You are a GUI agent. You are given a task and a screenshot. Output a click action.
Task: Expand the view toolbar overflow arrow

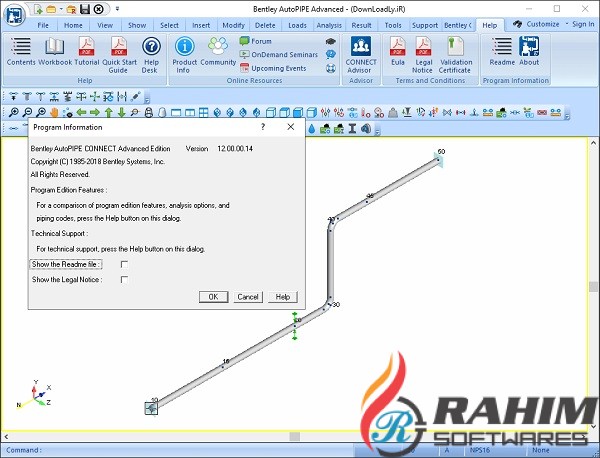(x=567, y=114)
